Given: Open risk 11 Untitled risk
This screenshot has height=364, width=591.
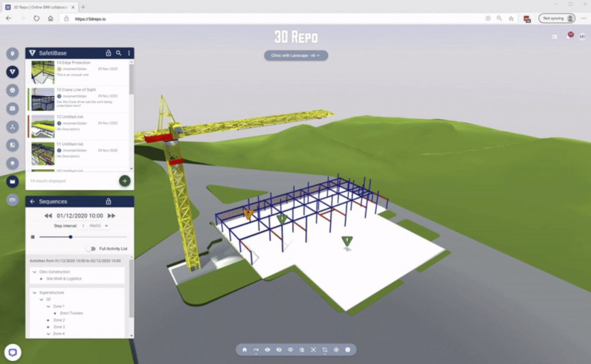Looking at the screenshot, I should 78,154.
